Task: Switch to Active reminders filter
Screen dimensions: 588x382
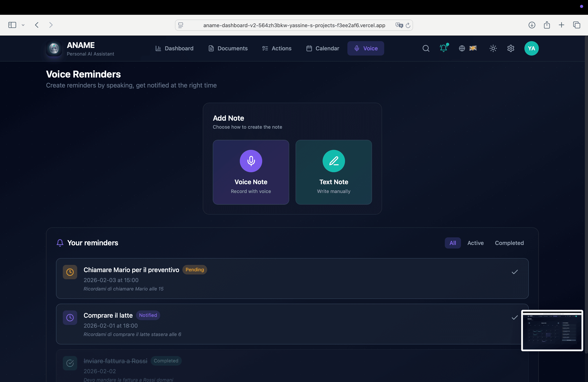Action: [x=475, y=243]
